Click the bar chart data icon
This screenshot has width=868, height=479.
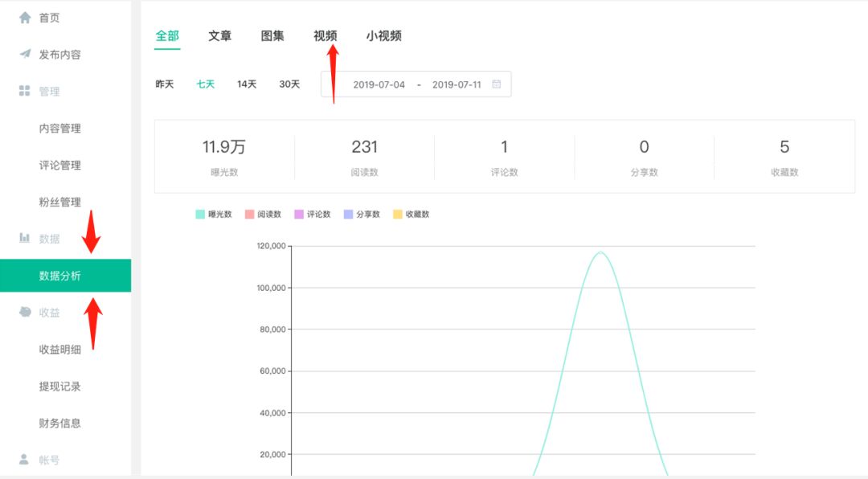(x=24, y=238)
